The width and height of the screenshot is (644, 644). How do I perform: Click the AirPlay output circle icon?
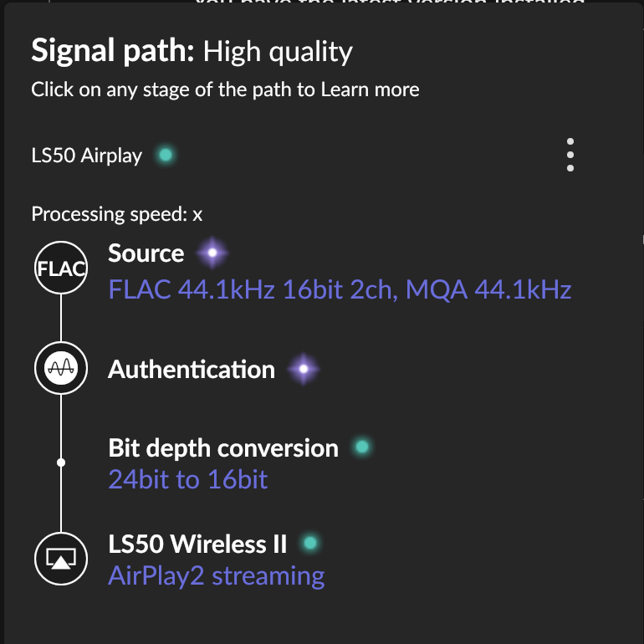point(61,559)
